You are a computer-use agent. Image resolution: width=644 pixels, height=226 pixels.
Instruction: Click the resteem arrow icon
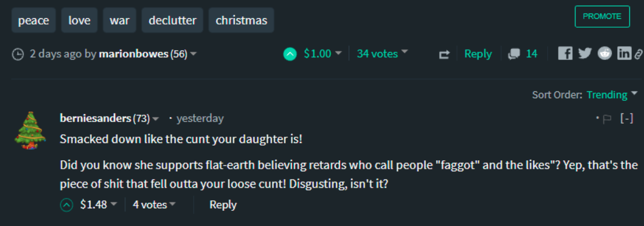[x=444, y=54]
